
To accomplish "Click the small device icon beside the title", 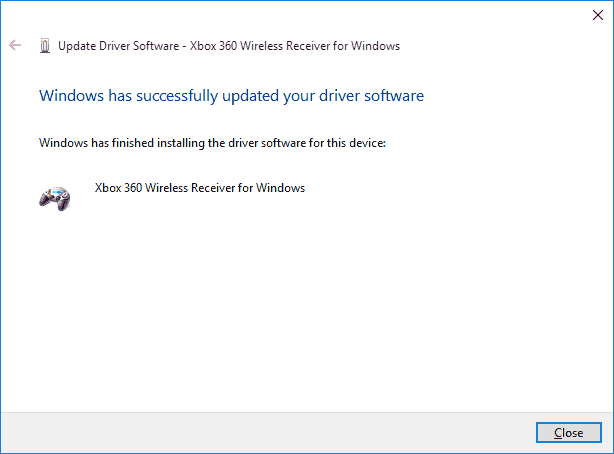I will pyautogui.click(x=44, y=46).
